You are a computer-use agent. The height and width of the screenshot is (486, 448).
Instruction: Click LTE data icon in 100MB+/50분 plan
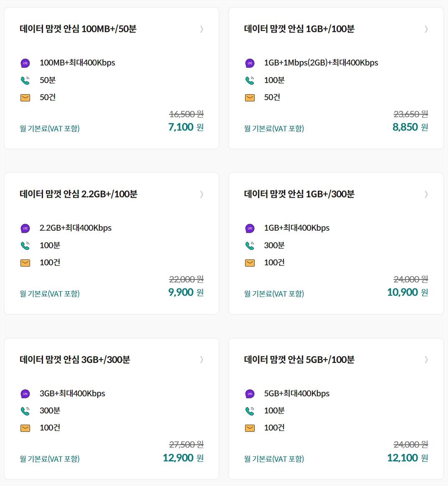(x=25, y=63)
